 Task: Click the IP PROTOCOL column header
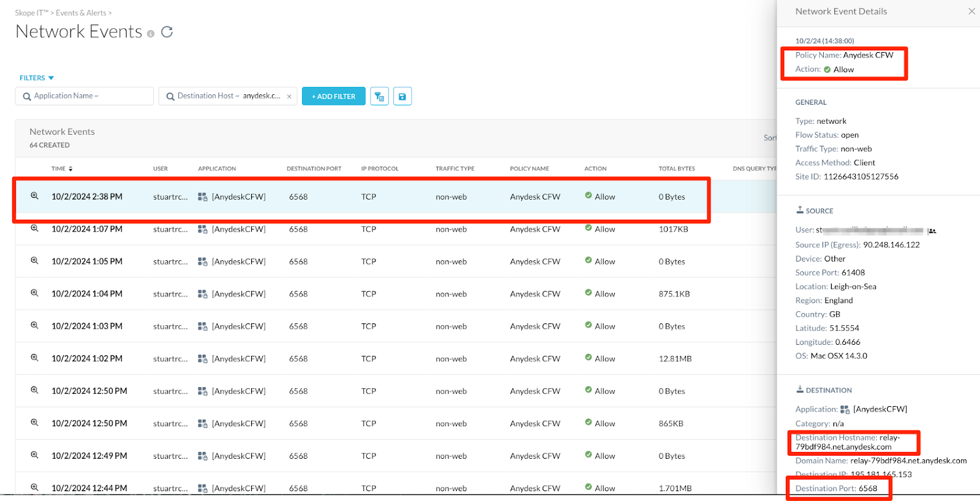pyautogui.click(x=380, y=168)
